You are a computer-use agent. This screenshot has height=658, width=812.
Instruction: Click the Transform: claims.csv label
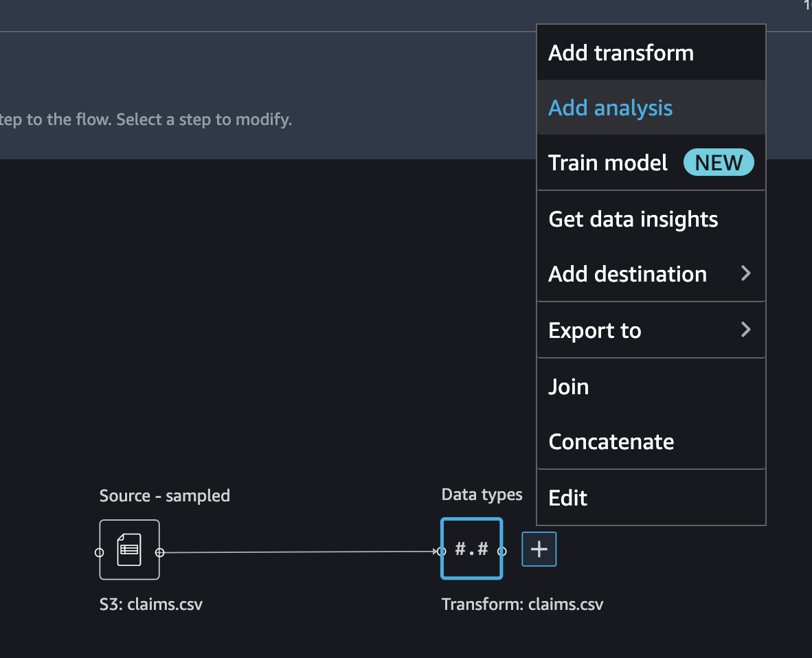(x=522, y=604)
